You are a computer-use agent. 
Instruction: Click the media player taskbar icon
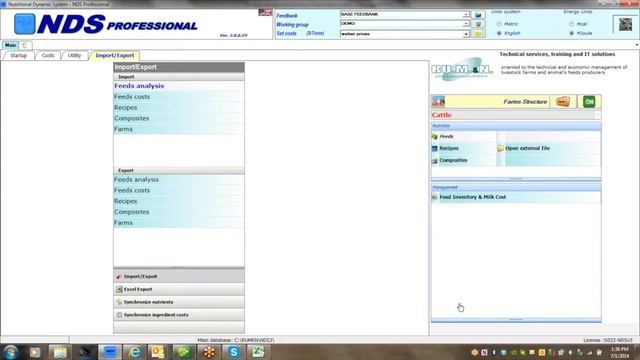coord(35,352)
